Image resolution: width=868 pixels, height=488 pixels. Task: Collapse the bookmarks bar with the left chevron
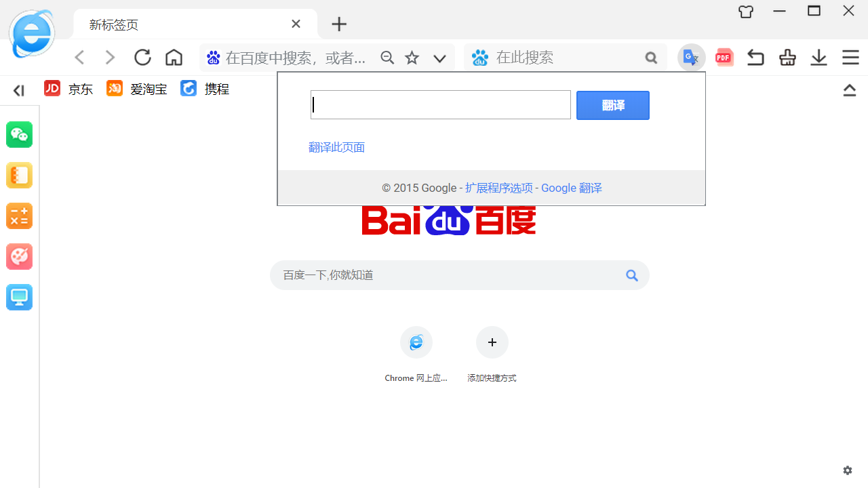tap(18, 90)
